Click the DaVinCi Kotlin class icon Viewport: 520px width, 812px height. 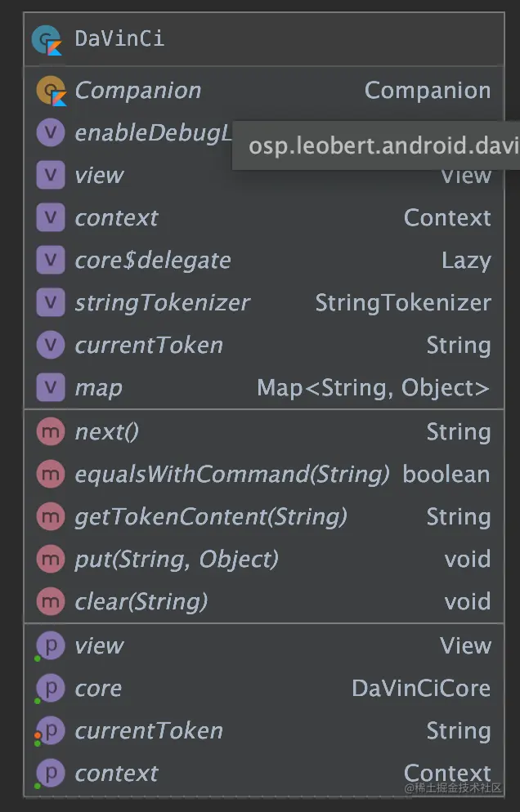tap(47, 37)
